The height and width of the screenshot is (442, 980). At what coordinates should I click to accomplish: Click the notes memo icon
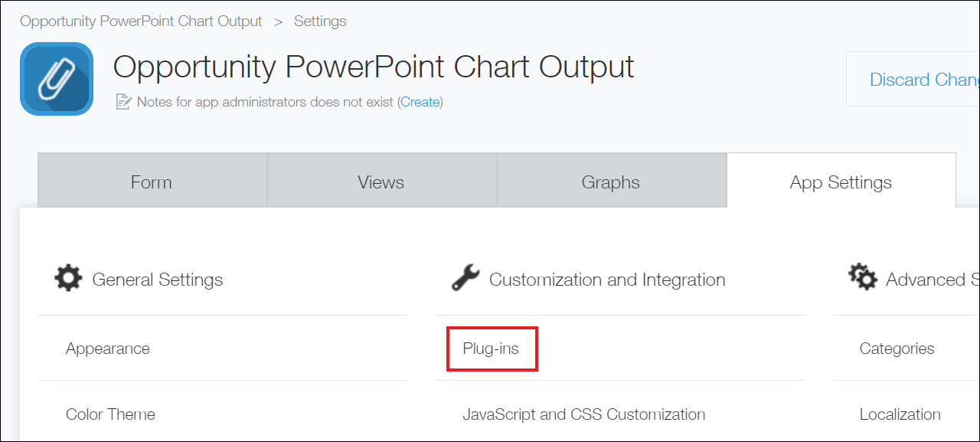(123, 101)
